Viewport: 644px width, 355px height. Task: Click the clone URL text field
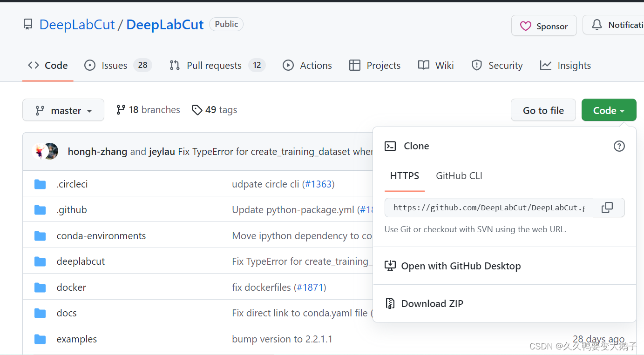click(488, 208)
